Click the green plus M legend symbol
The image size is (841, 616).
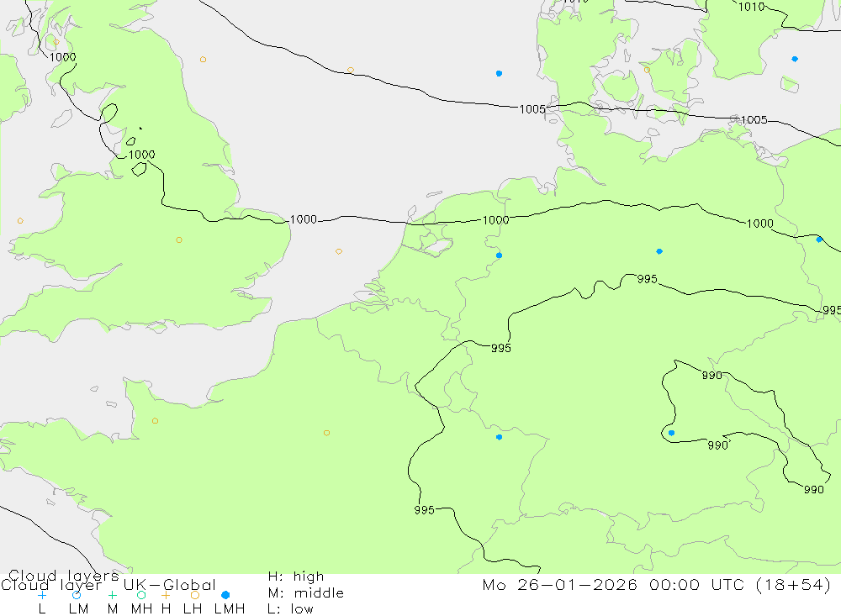(x=112, y=595)
